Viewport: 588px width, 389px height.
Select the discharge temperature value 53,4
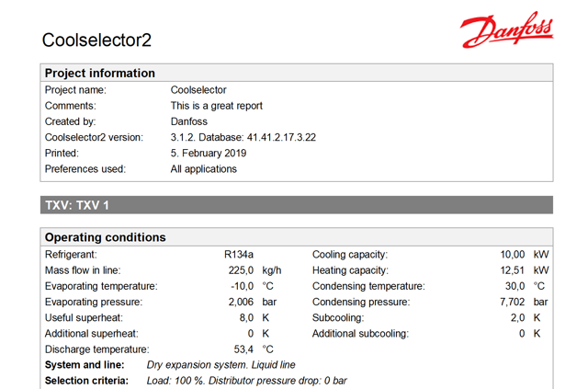[x=242, y=349]
